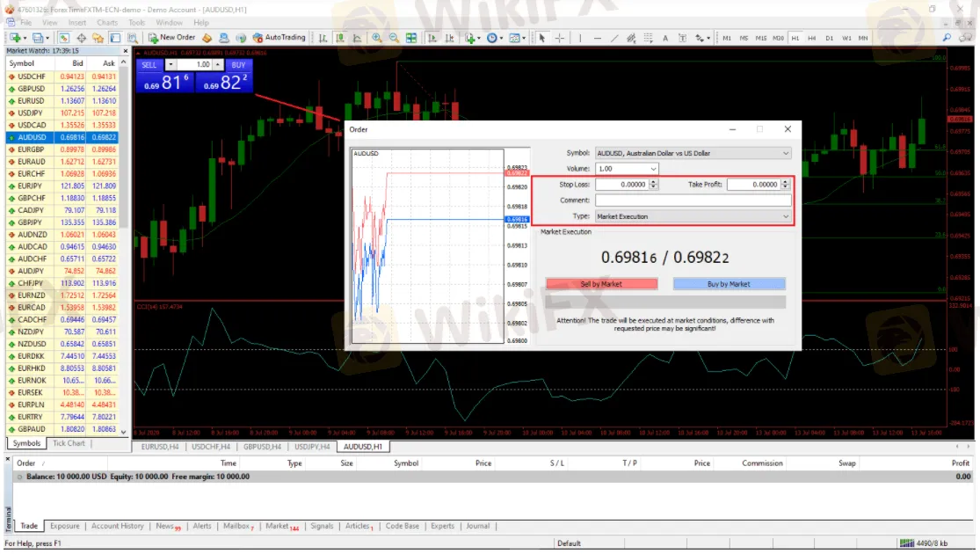Click the New Order toolbar button
This screenshot has width=980, height=554.
[x=172, y=38]
